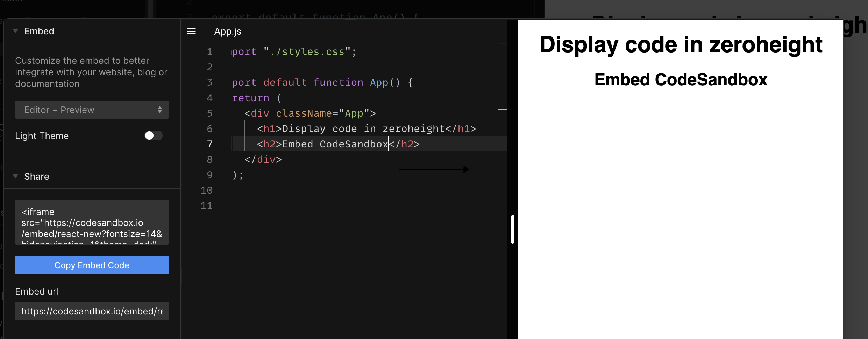This screenshot has width=868, height=339.
Task: Collapse the Embed section triangle
Action: 15,31
